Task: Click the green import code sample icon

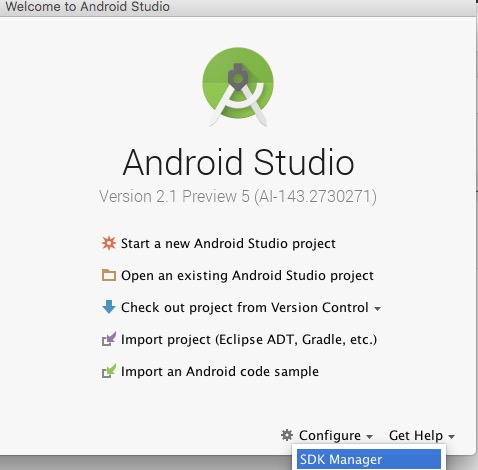Action: (x=109, y=371)
